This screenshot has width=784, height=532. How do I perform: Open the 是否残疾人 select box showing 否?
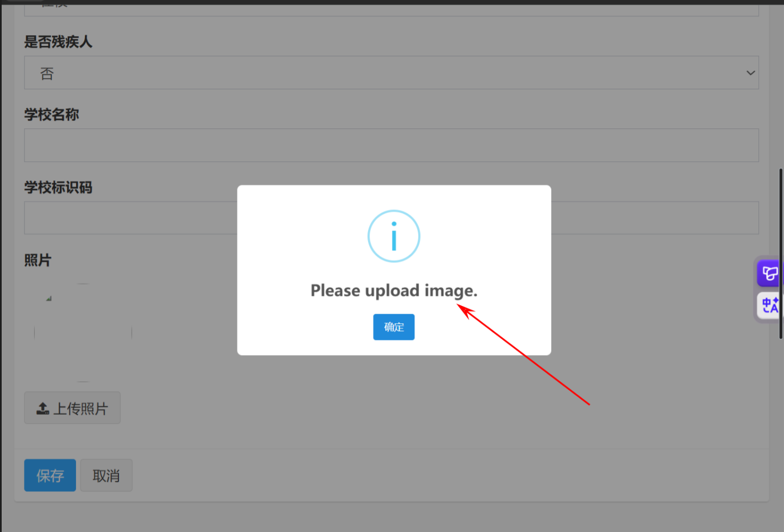coord(391,73)
